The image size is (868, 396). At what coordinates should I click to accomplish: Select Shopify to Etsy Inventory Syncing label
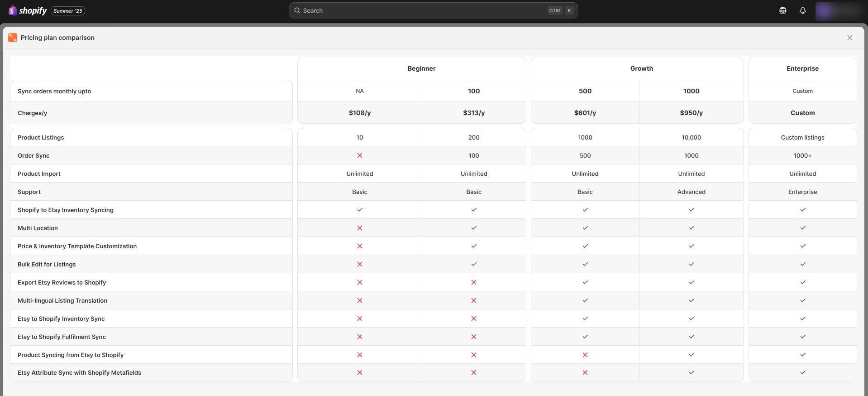66,210
